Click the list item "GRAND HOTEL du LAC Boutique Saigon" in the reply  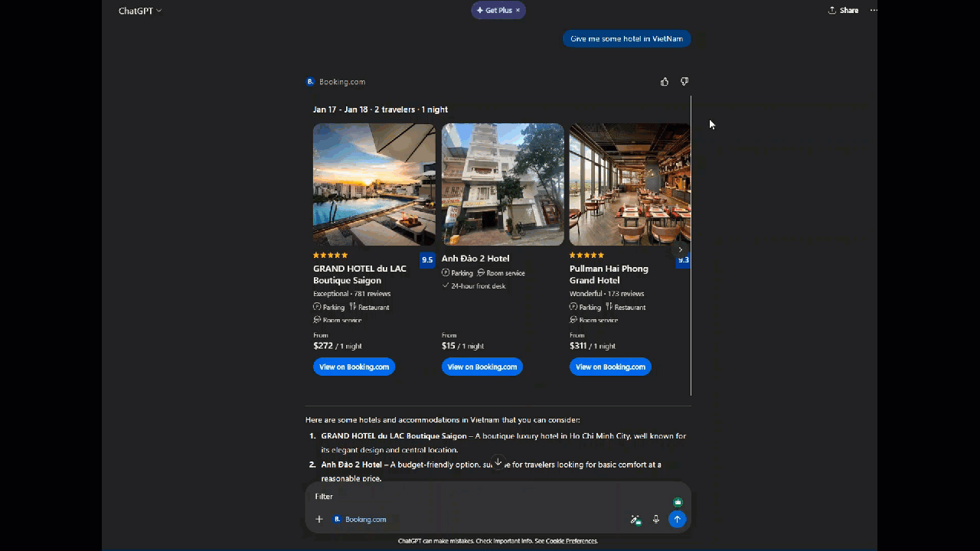pyautogui.click(x=394, y=436)
